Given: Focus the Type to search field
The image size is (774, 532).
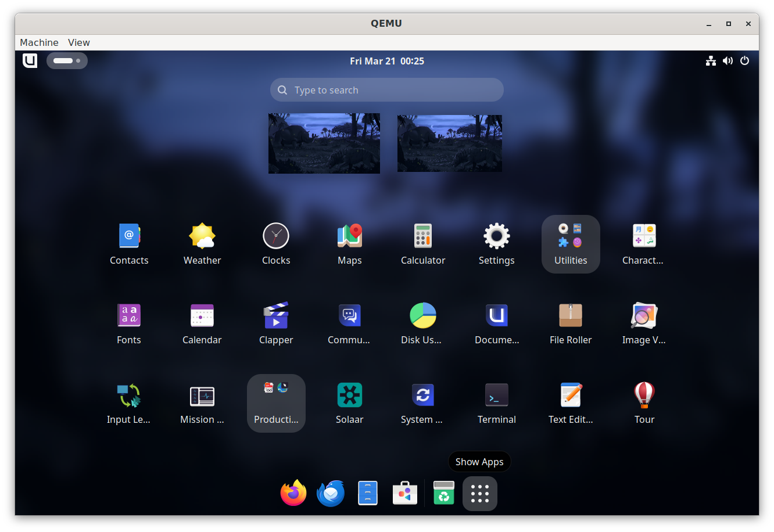Looking at the screenshot, I should [387, 90].
